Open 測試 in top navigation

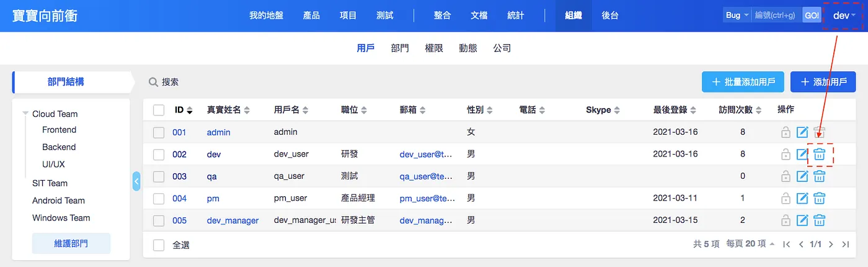click(x=385, y=16)
